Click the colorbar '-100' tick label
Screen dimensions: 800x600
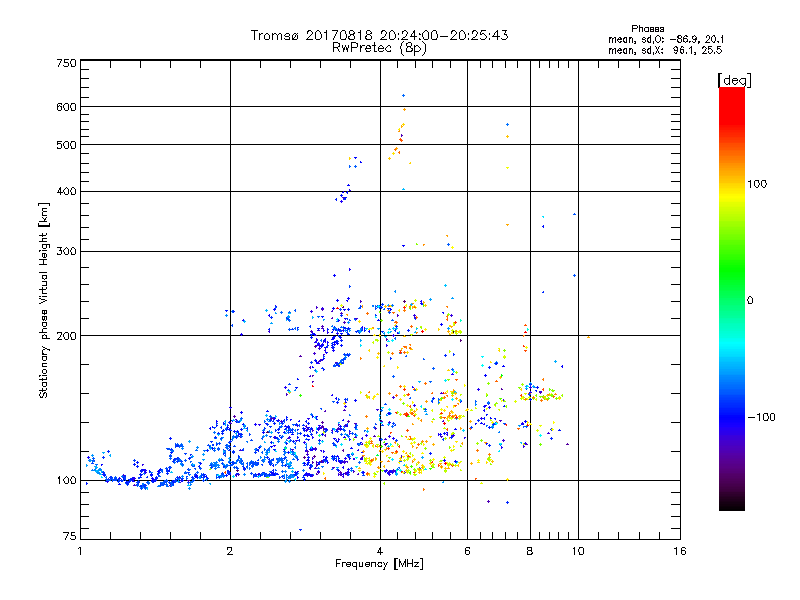coord(761,417)
